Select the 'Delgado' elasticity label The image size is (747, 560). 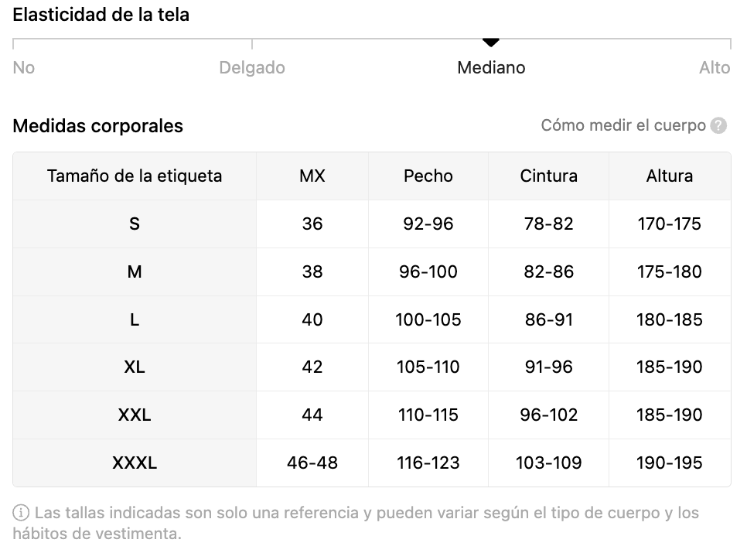pos(252,67)
